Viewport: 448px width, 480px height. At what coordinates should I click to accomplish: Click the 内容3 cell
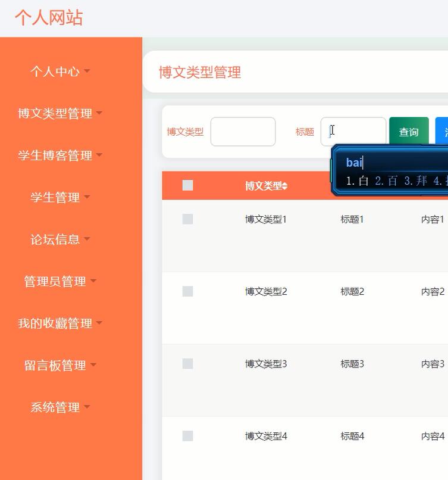click(433, 364)
